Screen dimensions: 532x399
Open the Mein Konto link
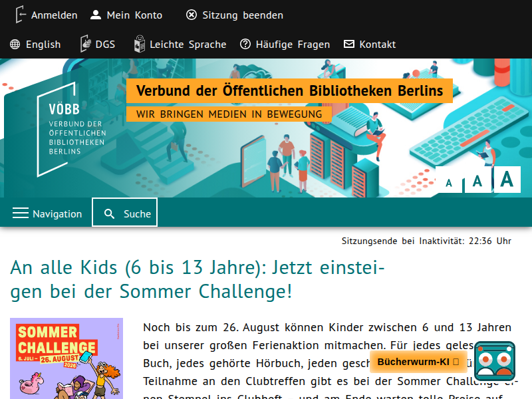tap(134, 15)
